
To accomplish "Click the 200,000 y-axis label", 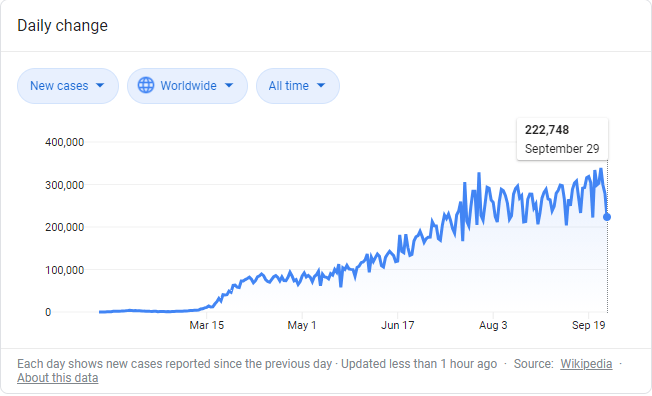I will click(x=64, y=227).
